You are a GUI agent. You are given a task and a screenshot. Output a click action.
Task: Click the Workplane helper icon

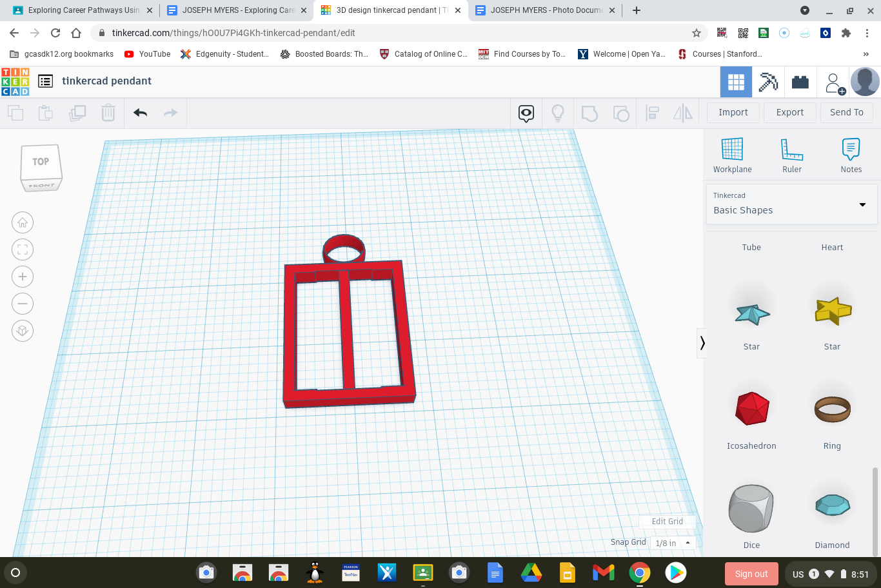click(732, 155)
